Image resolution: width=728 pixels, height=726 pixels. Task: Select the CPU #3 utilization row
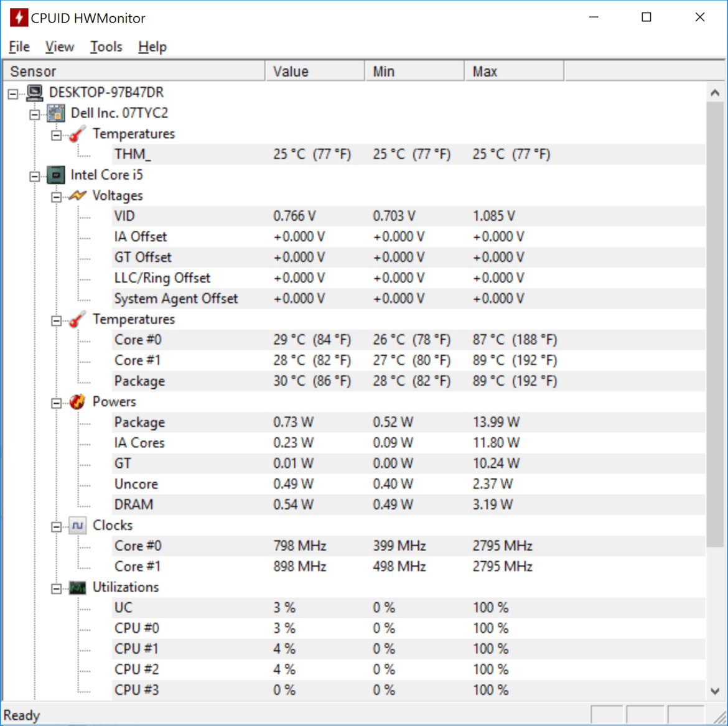409,691
